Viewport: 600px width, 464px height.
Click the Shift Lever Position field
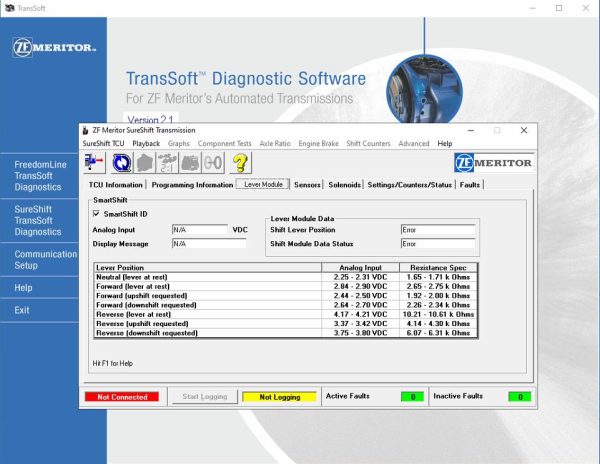438,230
